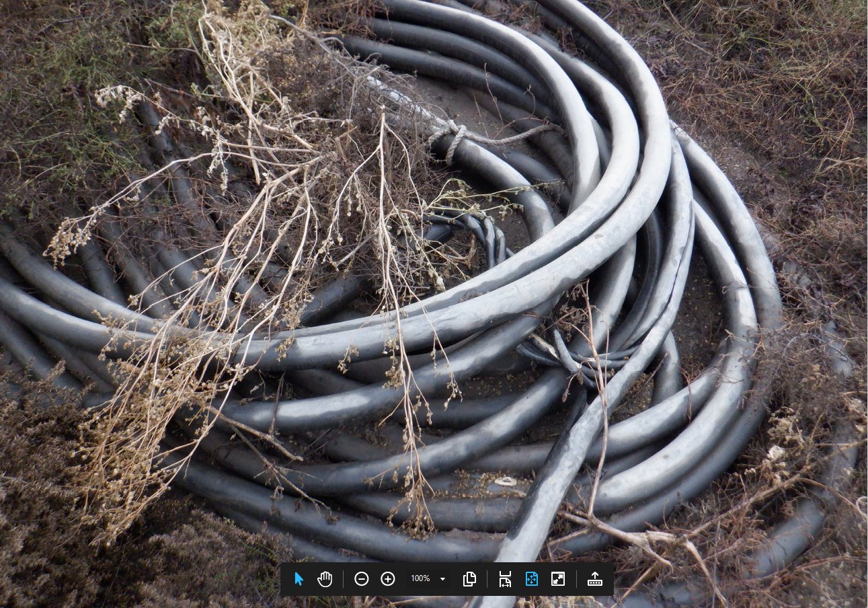Open the 100% zoom level dropdown
The image size is (868, 608).
click(x=428, y=579)
